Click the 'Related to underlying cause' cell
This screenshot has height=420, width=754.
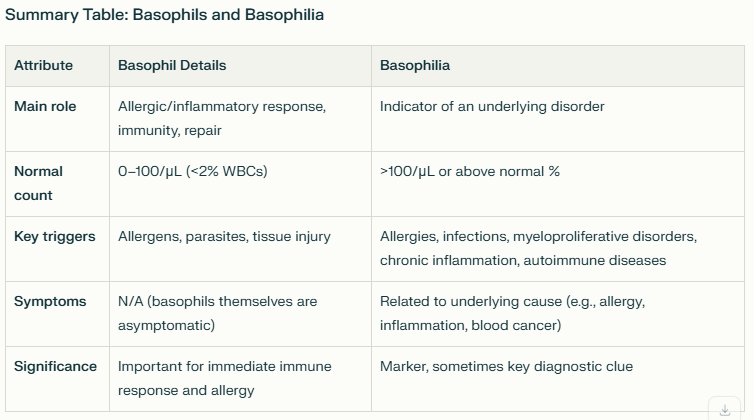(x=512, y=313)
